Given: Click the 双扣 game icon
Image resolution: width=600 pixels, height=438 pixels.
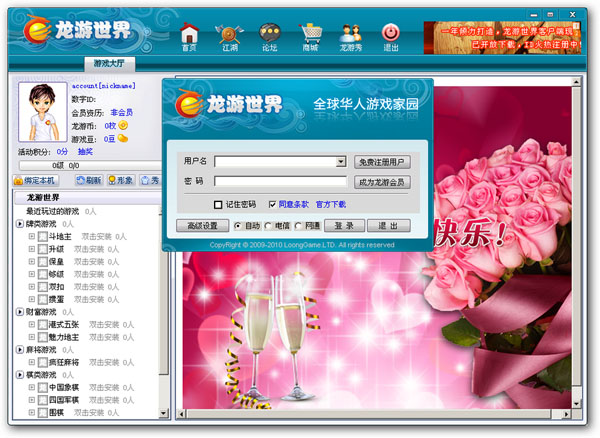Looking at the screenshot, I should (x=43, y=287).
